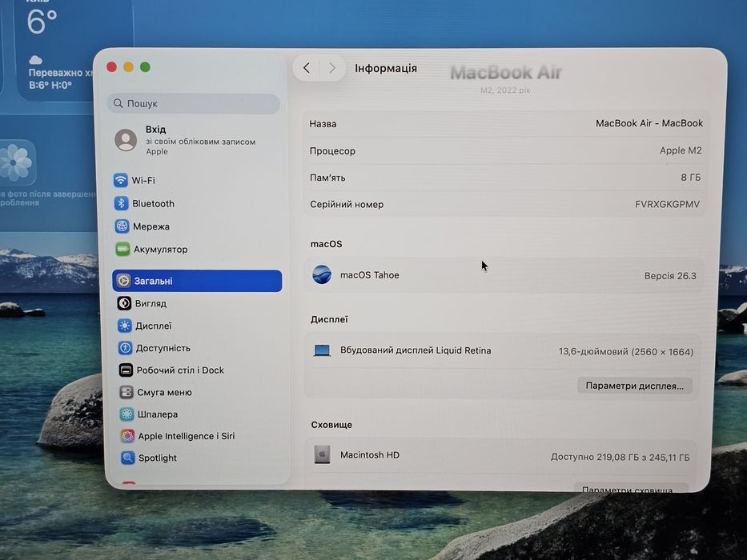Image resolution: width=747 pixels, height=560 pixels.
Task: Open the Шпалера wallpaper icon
Action: pos(127,414)
